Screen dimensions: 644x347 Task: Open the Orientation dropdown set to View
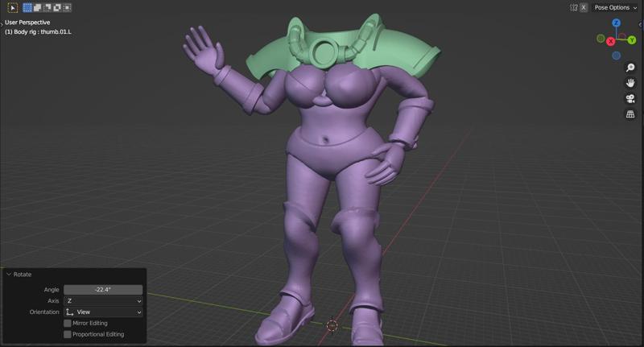click(x=103, y=312)
